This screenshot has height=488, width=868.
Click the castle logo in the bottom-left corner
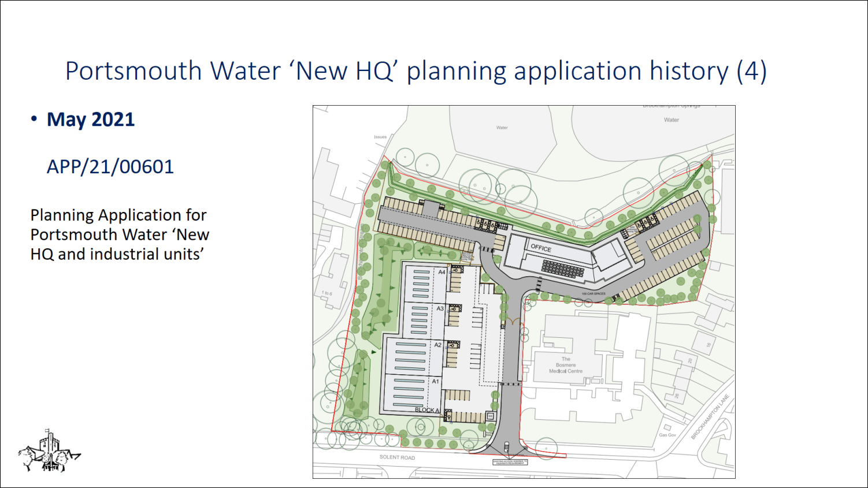click(x=49, y=452)
